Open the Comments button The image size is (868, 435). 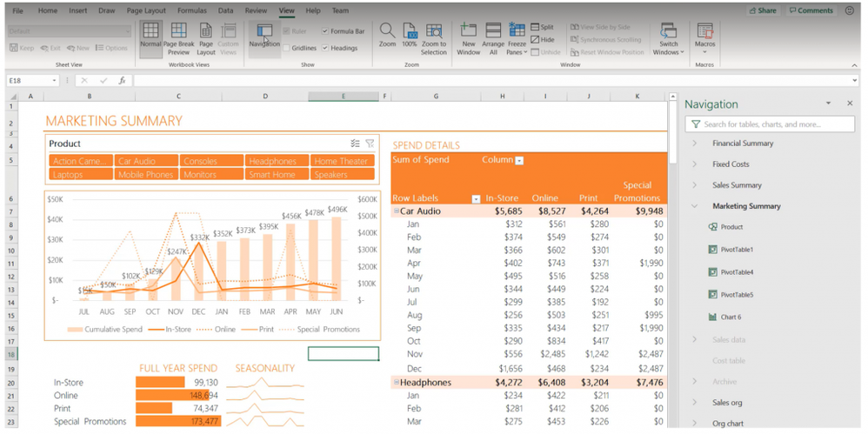[x=811, y=11]
